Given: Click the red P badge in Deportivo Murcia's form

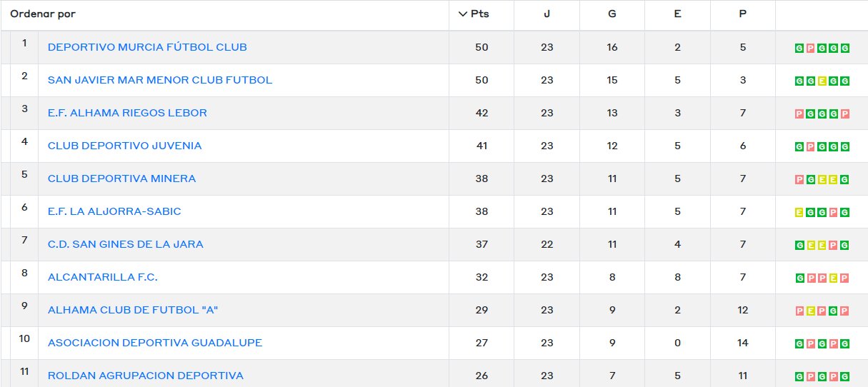Looking at the screenshot, I should (811, 49).
